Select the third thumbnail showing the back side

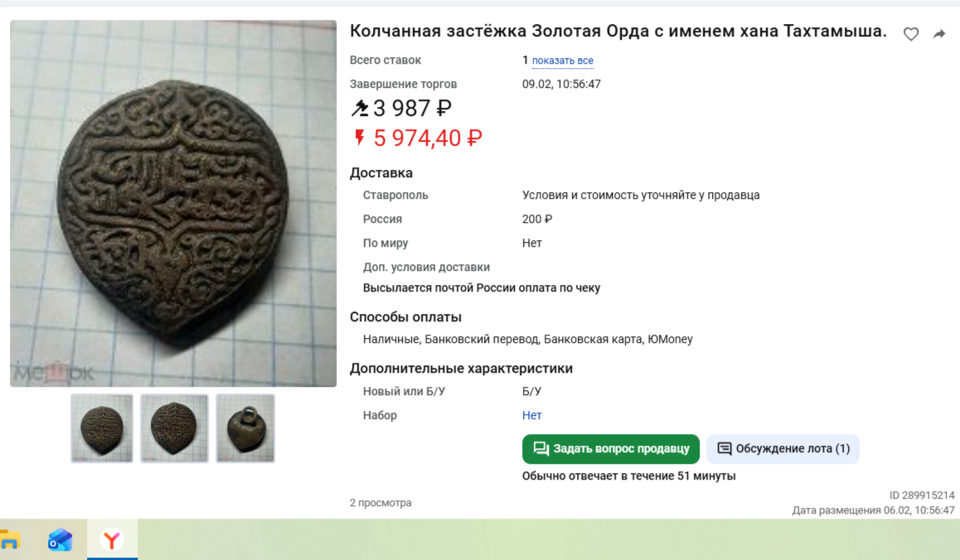245,427
